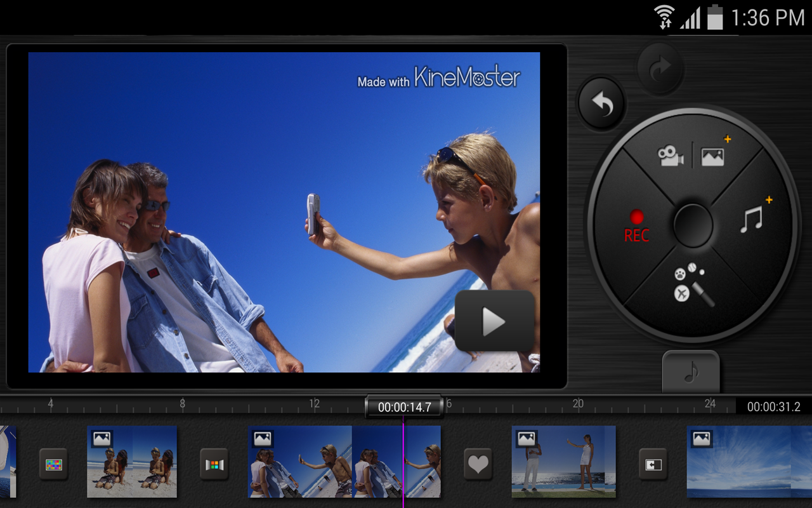Tap the image badge on standing couple clip

526,438
